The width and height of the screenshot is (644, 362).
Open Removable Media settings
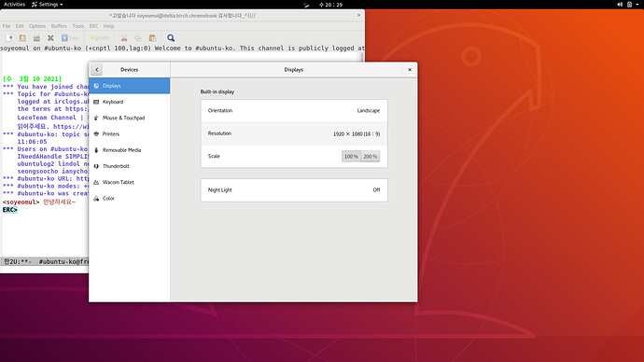[130, 150]
